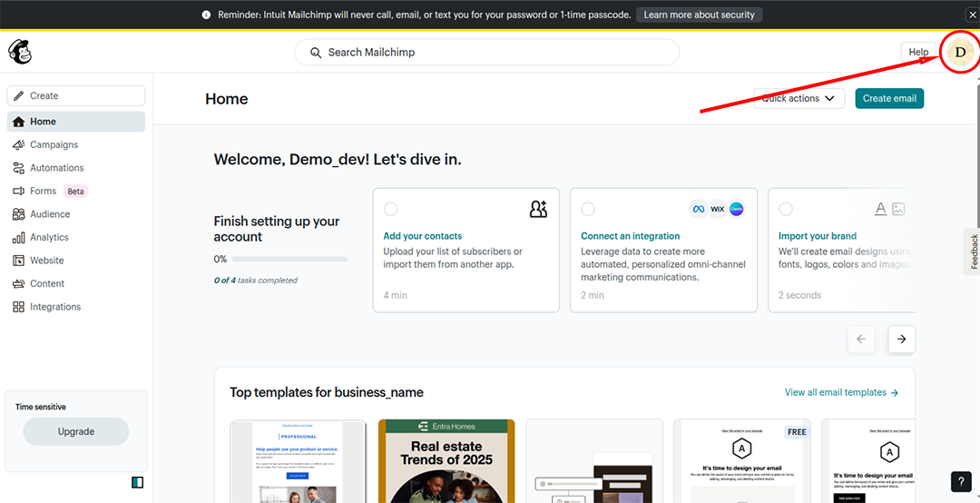Open the Connect an integration link
980x503 pixels.
[x=630, y=236]
